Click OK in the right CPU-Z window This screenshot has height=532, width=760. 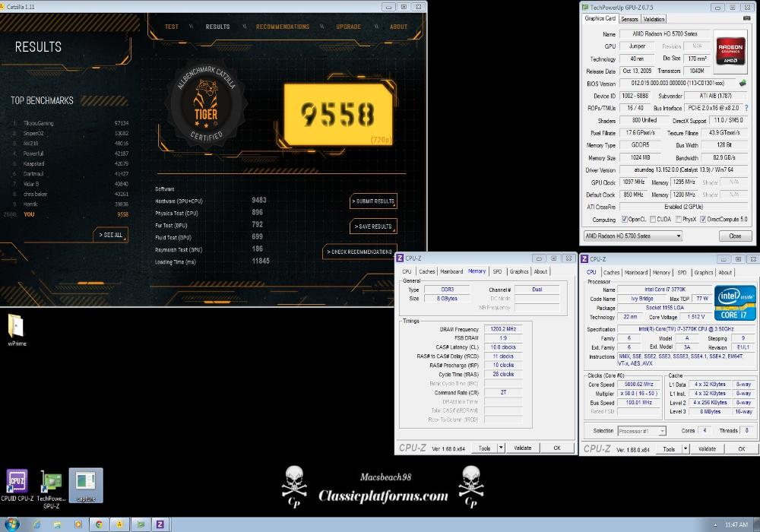[742, 448]
